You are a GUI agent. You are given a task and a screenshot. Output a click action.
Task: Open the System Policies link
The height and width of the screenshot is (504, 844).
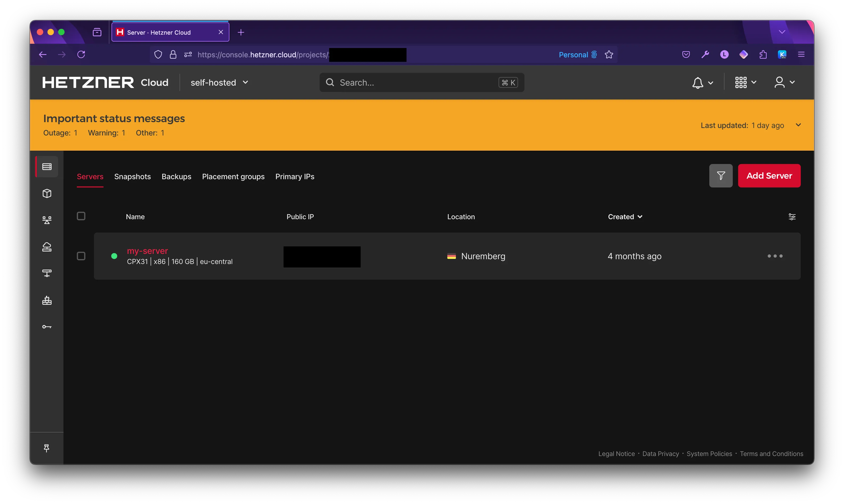[x=709, y=454]
